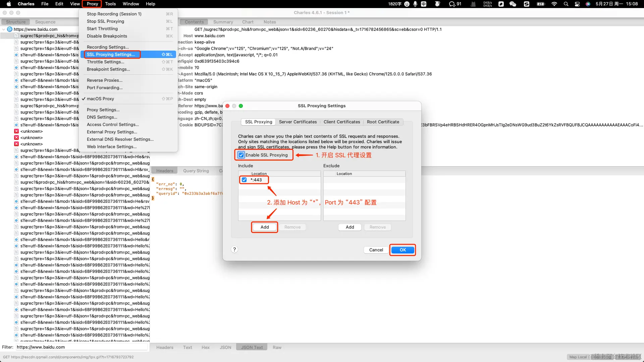Select the Raw response tab

click(x=277, y=348)
